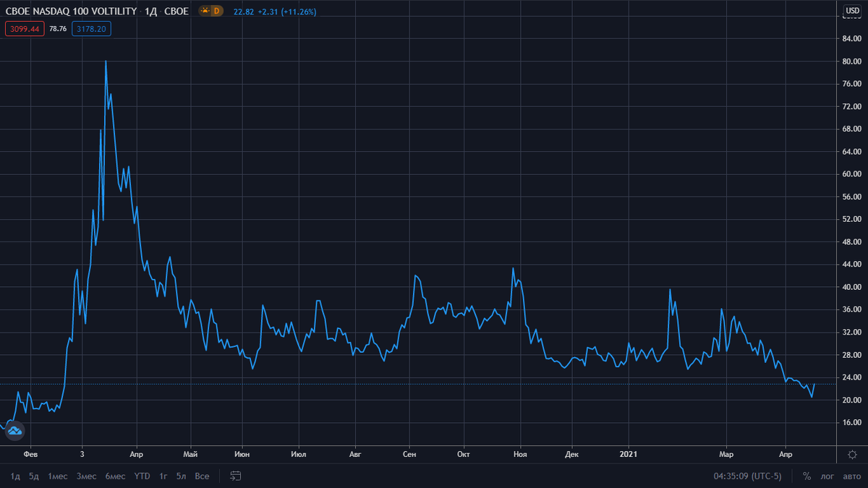Toggle percentage scale mode

[806, 476]
